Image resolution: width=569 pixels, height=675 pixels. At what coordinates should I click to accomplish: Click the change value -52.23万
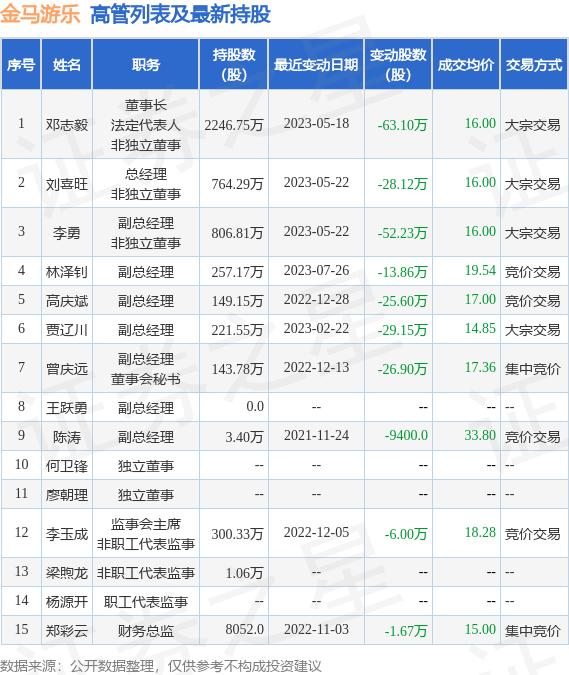coord(402,233)
